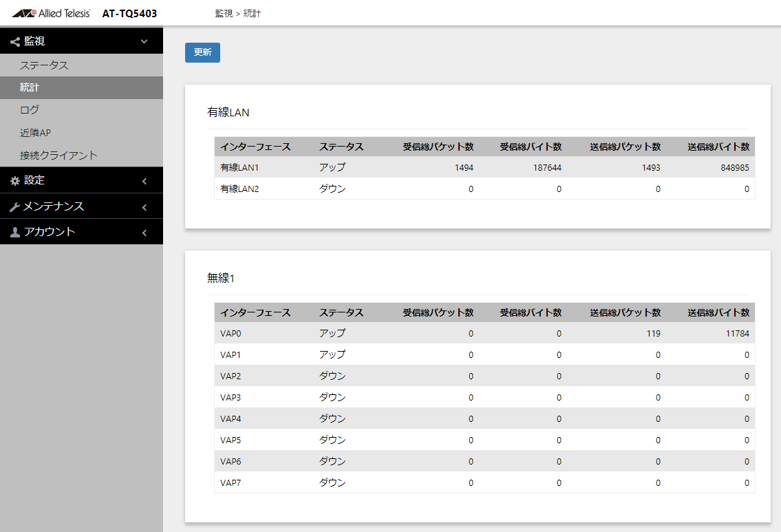
Task: Click the wrench icon beside メンテナンス
Action: 15,207
